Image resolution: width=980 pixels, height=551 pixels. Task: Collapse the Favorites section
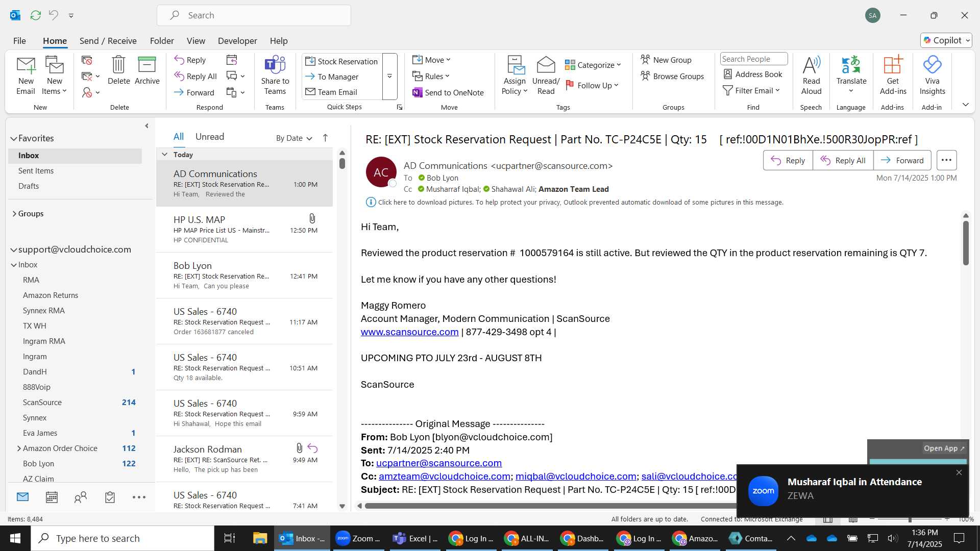click(x=14, y=138)
